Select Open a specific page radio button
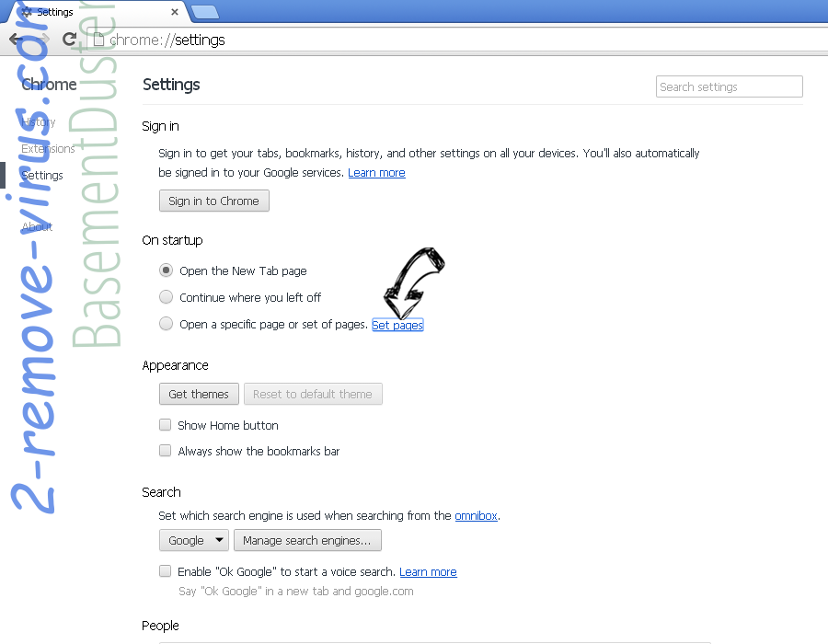Screen dimensions: 828x644 coord(166,324)
